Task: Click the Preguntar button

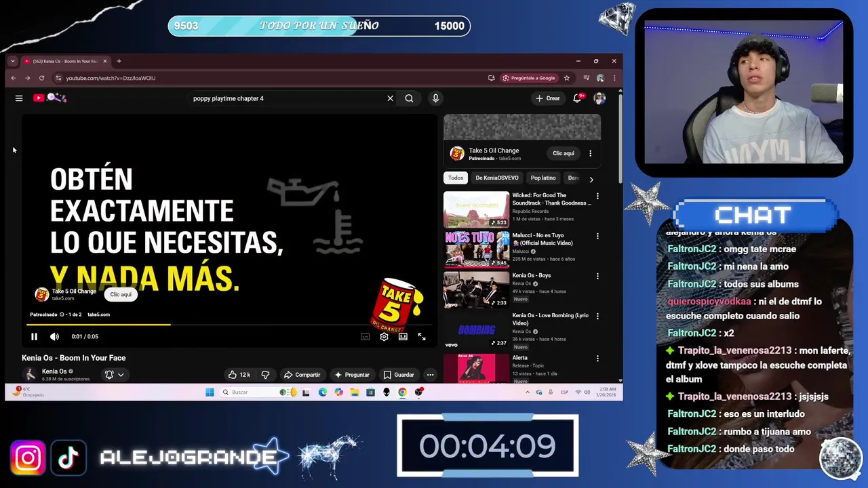Action: click(352, 375)
